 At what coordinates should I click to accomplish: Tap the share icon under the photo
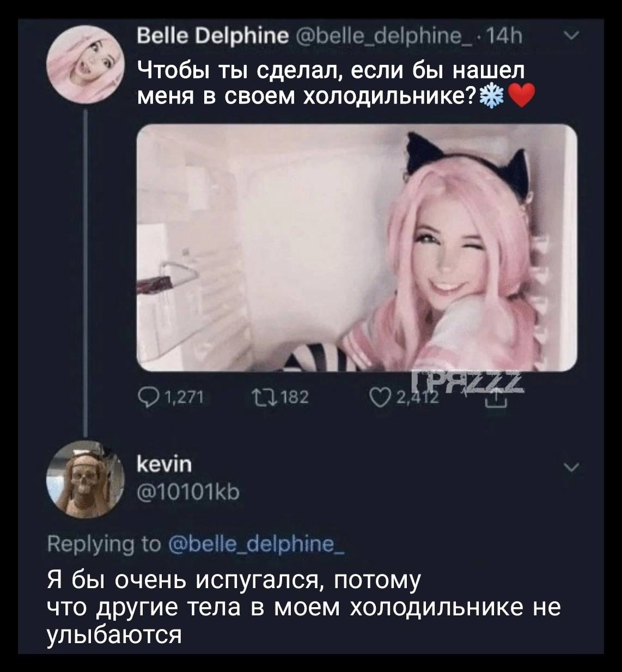(500, 400)
